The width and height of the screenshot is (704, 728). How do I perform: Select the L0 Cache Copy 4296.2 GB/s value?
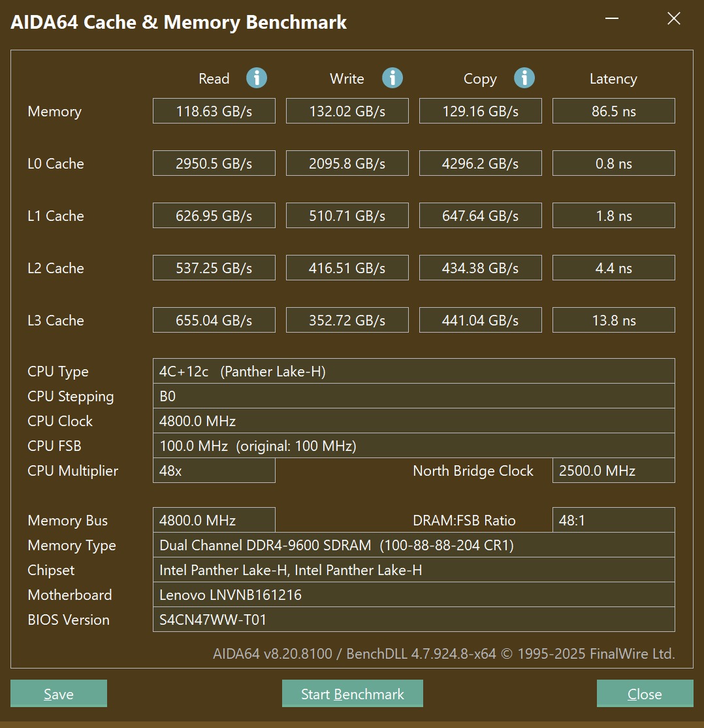coord(480,163)
